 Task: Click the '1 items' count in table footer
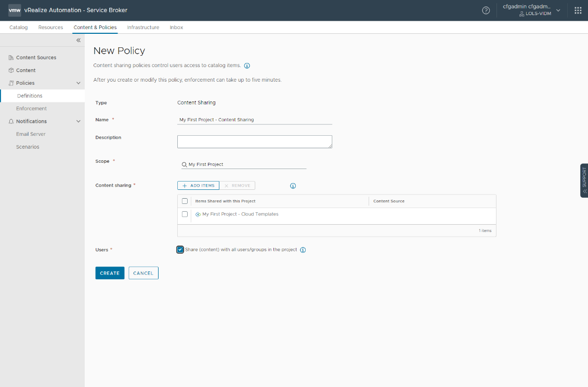tap(485, 231)
